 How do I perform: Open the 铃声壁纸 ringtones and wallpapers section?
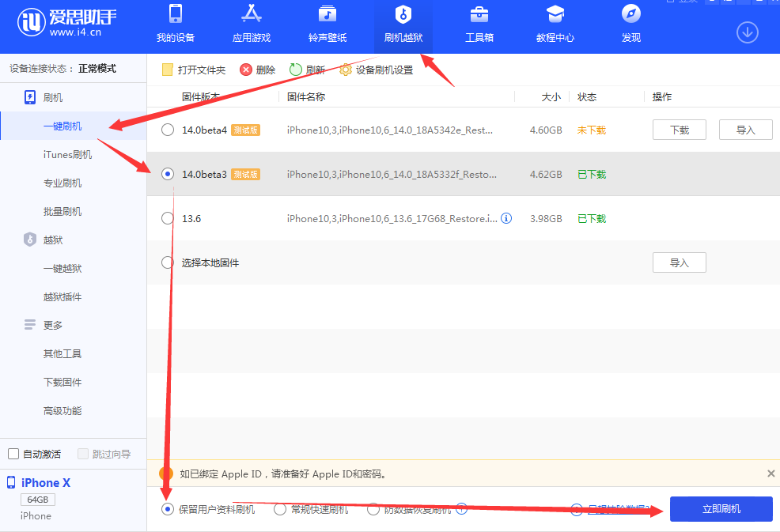tap(327, 24)
